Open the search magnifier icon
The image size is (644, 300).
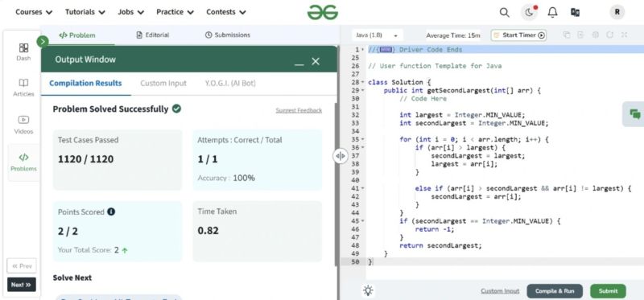(505, 12)
